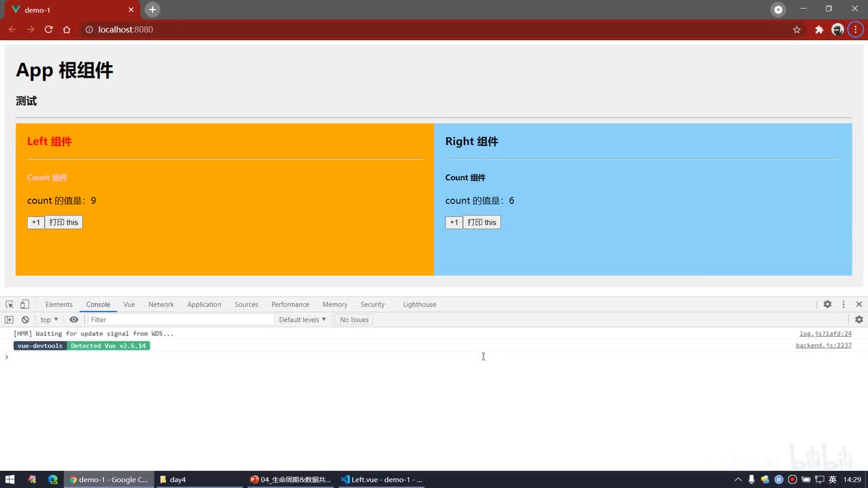The width and height of the screenshot is (868, 488).
Task: Go to the Sources tab
Action: [246, 304]
